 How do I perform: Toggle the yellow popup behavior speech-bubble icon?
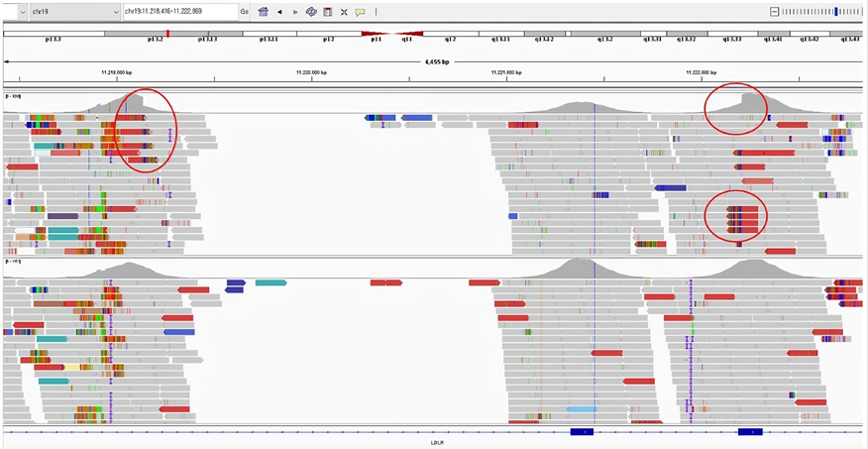(360, 12)
